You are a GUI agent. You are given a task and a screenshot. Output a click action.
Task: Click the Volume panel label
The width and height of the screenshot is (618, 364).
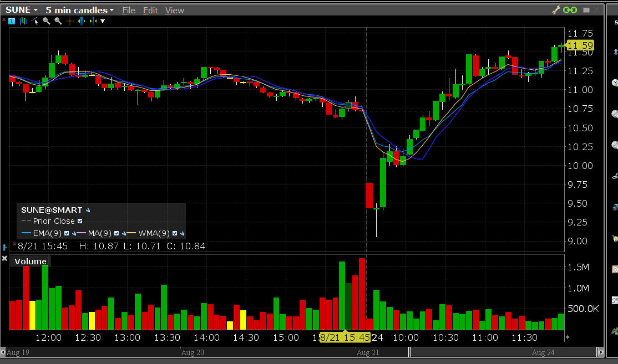click(x=31, y=262)
